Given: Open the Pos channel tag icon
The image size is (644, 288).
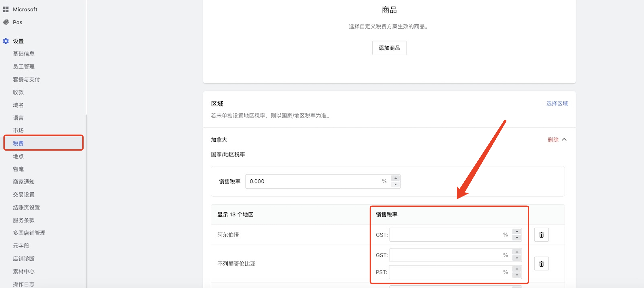Looking at the screenshot, I should [6, 22].
